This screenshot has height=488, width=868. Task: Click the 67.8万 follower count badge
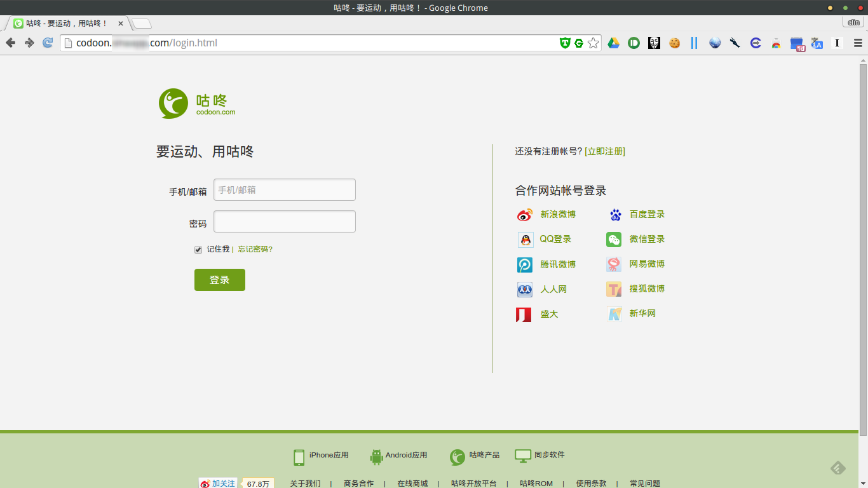[257, 484]
